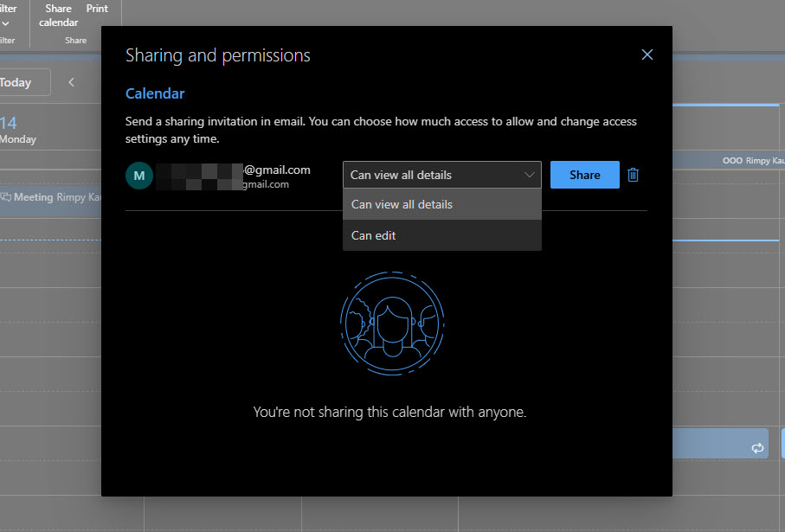Open the permission level combo box
This screenshot has width=785, height=532.
click(x=441, y=175)
